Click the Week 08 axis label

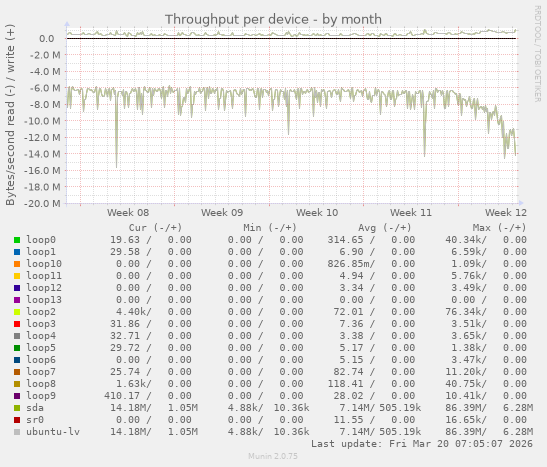click(128, 213)
